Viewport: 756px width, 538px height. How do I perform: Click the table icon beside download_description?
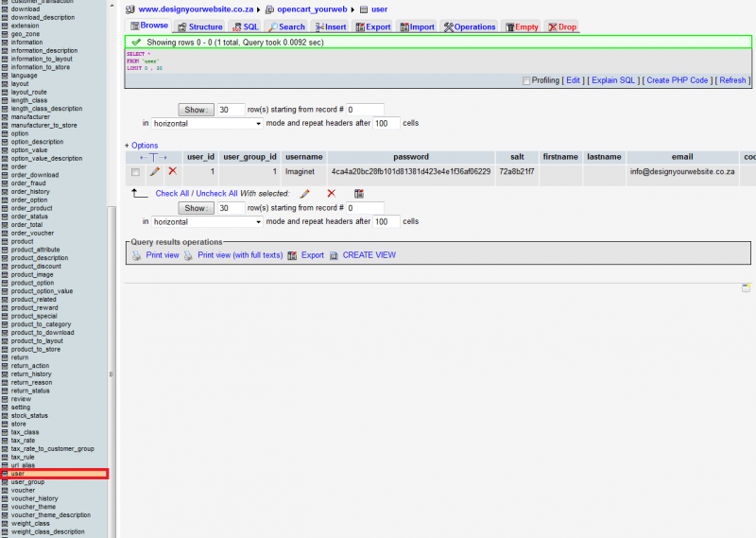tap(5, 17)
